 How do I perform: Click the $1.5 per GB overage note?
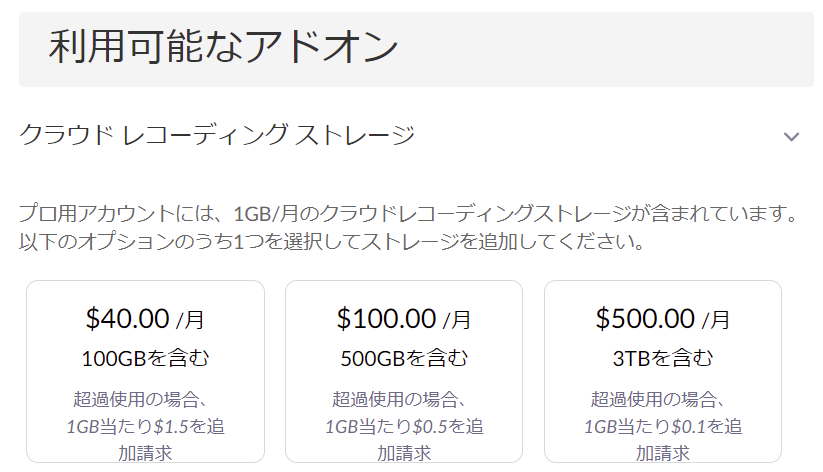tap(145, 427)
